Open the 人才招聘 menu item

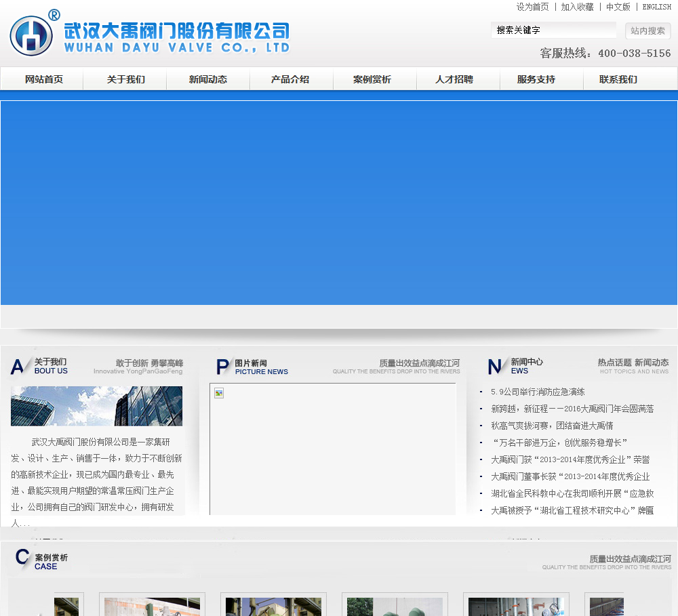click(x=454, y=79)
